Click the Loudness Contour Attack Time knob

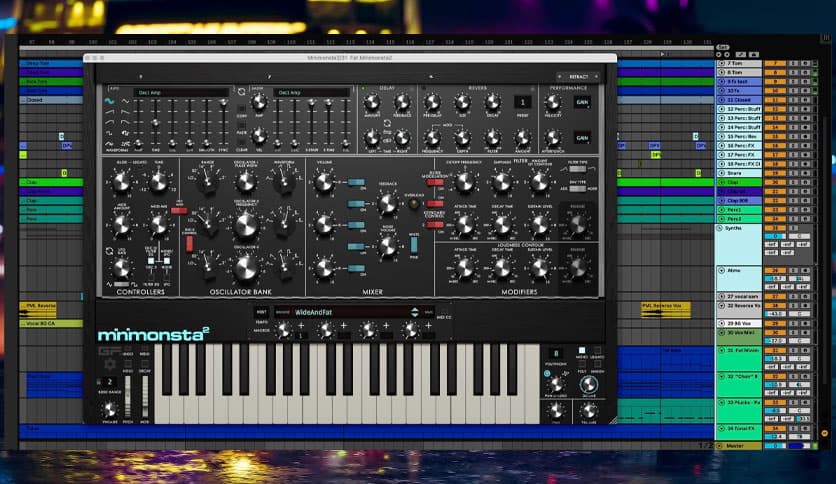pos(464,268)
